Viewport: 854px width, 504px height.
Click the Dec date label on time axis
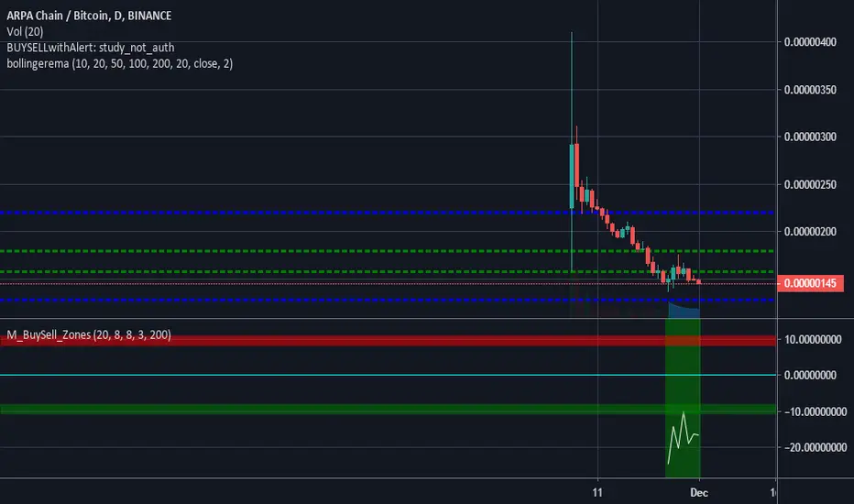coord(699,493)
